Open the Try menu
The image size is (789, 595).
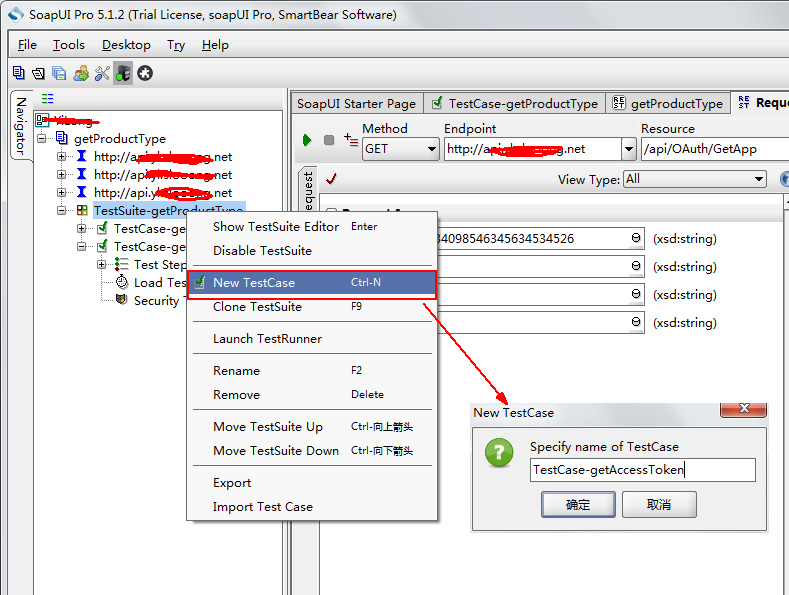click(x=176, y=45)
